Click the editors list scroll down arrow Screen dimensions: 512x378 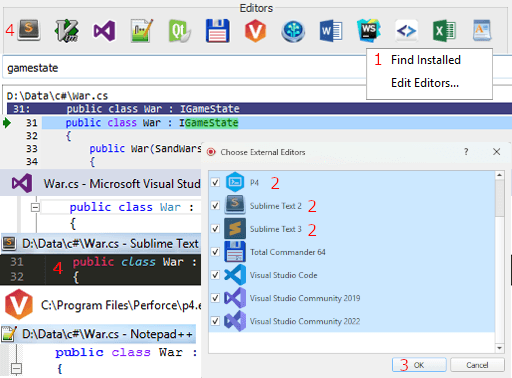pyautogui.click(x=499, y=348)
